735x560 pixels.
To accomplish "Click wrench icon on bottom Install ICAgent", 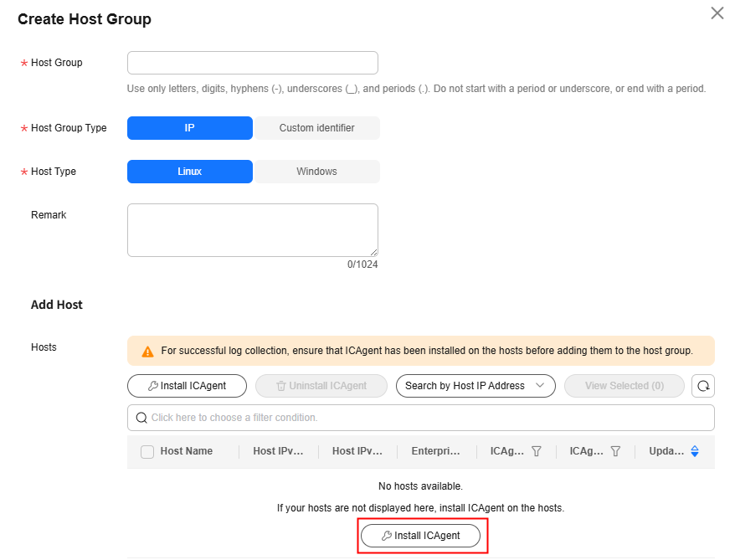I will click(386, 536).
